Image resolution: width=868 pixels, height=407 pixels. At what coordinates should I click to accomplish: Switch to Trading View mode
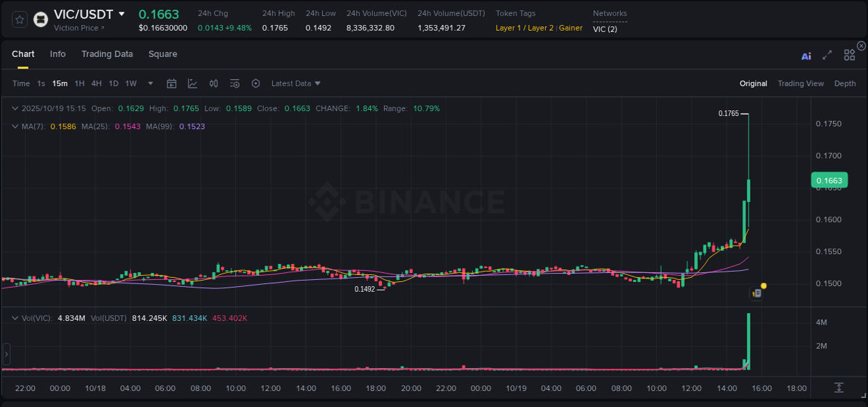point(801,83)
